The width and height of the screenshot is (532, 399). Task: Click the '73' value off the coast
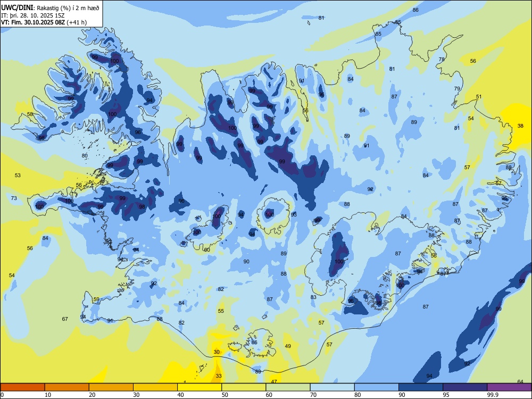[x=14, y=198]
